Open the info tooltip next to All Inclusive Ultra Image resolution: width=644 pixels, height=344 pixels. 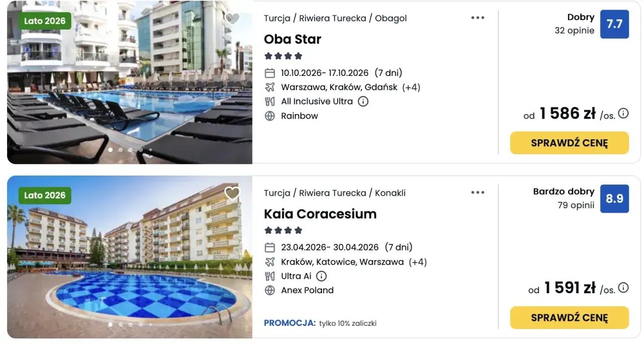coord(363,101)
